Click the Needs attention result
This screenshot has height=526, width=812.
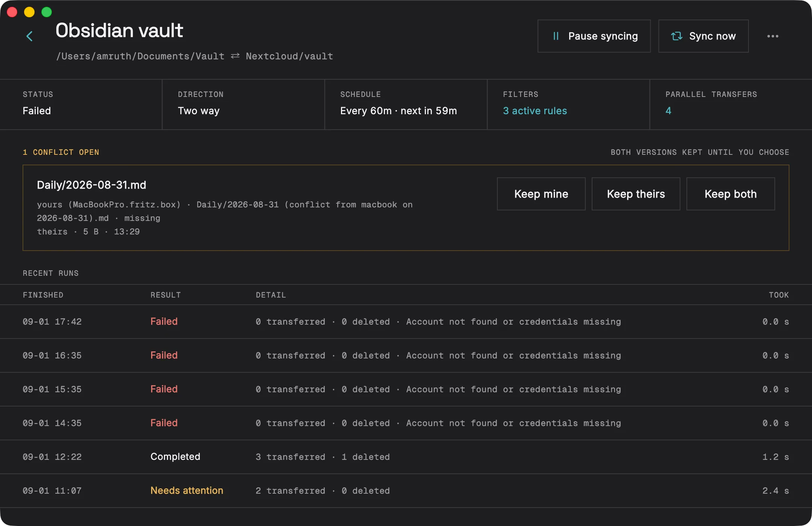pos(187,490)
